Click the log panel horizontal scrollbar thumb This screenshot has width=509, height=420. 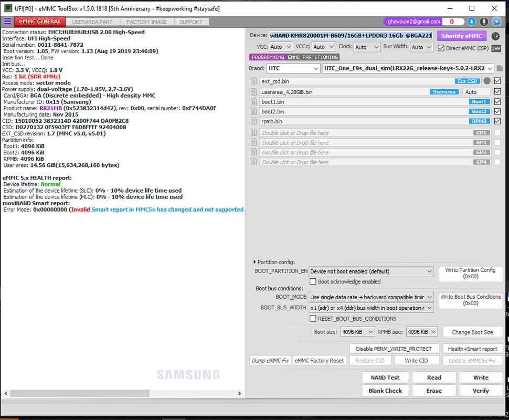pyautogui.click(x=80, y=393)
